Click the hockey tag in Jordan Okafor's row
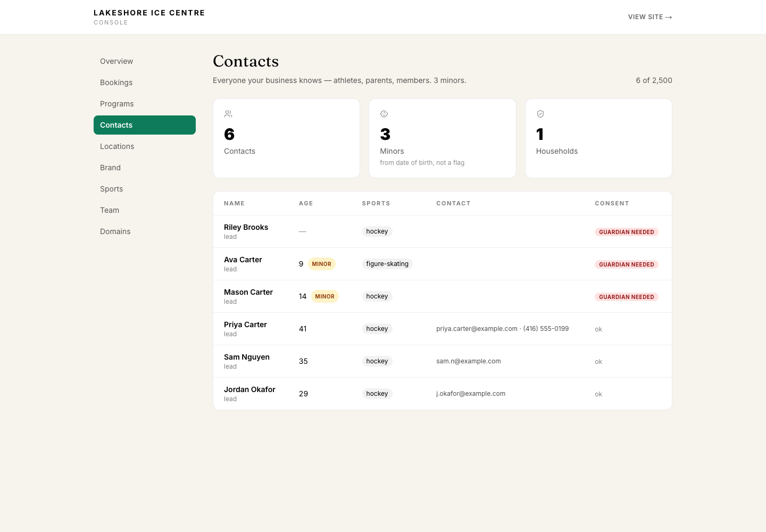This screenshot has width=766, height=532. point(377,394)
